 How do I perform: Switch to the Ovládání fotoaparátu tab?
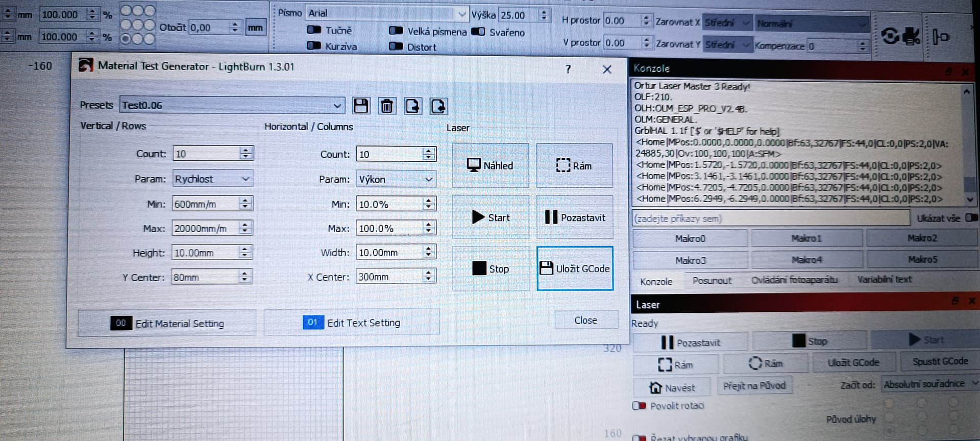(794, 280)
